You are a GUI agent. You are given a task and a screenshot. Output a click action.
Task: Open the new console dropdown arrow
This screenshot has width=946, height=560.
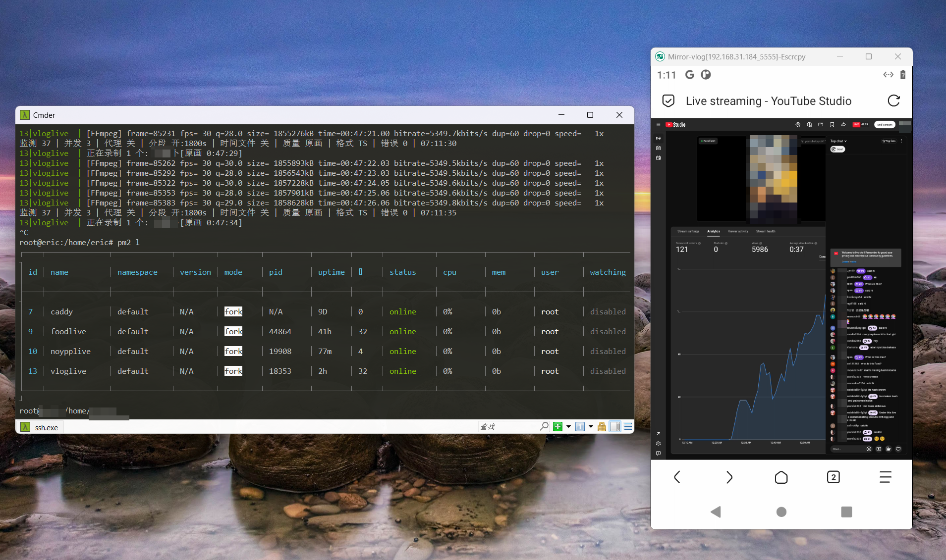568,427
